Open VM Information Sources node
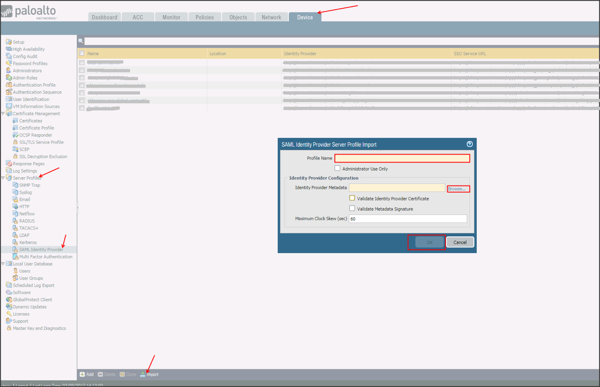Image resolution: width=600 pixels, height=387 pixels. pos(36,106)
